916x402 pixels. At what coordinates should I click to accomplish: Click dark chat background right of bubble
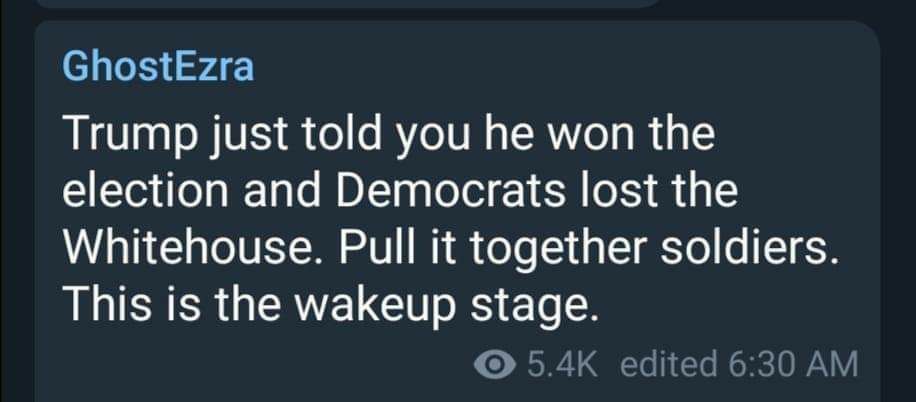[898, 200]
